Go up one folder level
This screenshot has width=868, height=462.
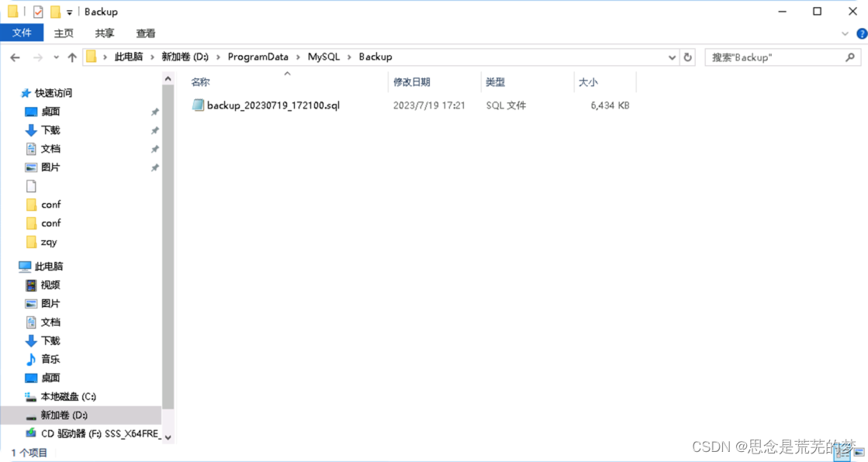(72, 57)
